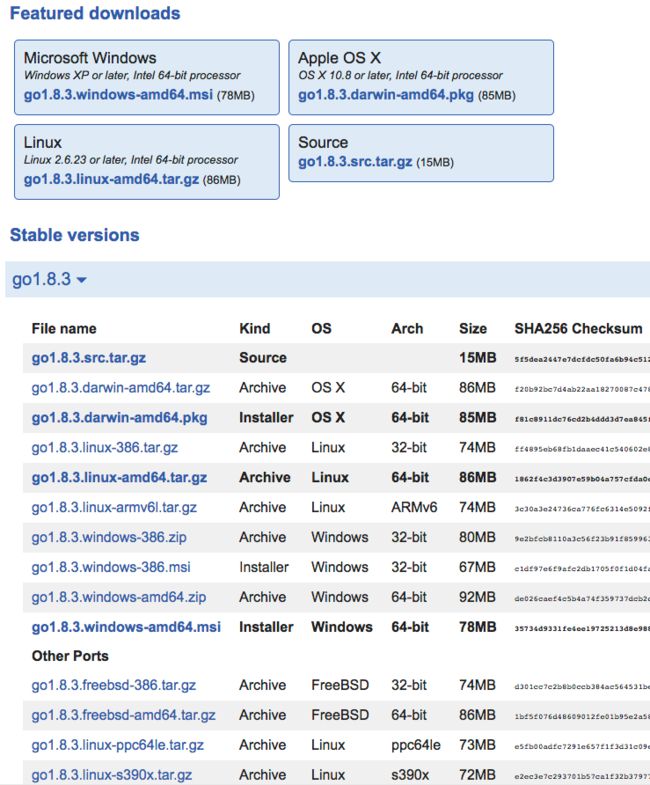This screenshot has width=650, height=785.
Task: Click the Microsoft Windows box title
Action: (90, 58)
